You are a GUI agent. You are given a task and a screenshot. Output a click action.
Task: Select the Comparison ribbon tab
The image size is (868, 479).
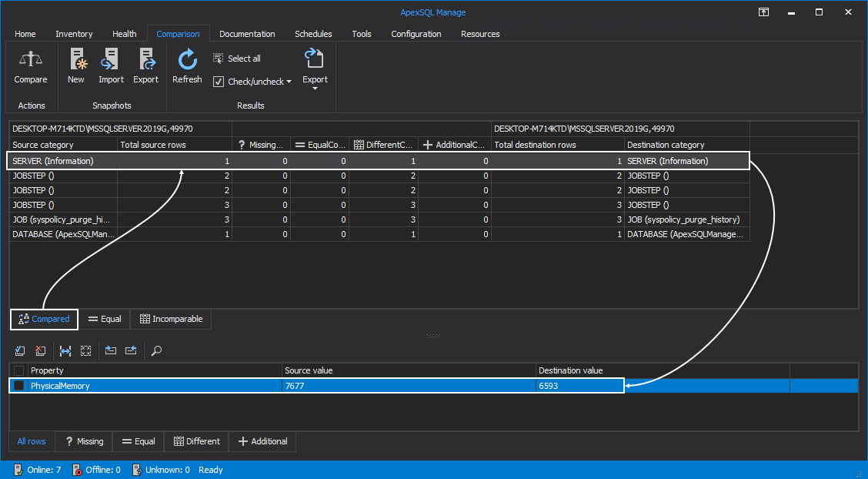178,34
